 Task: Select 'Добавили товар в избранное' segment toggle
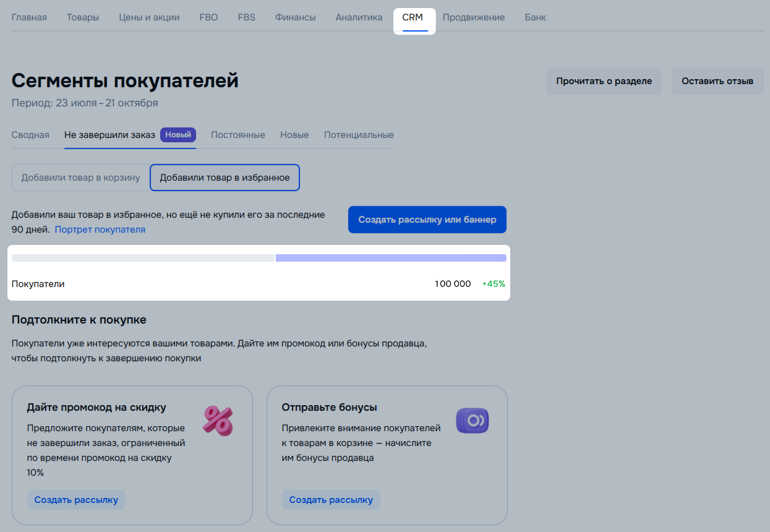[225, 178]
